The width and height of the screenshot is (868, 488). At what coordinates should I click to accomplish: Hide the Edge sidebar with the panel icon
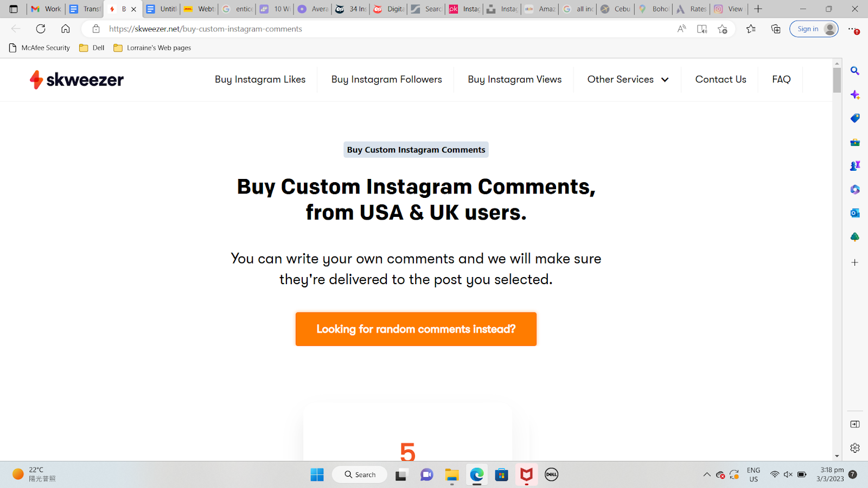coord(855,424)
